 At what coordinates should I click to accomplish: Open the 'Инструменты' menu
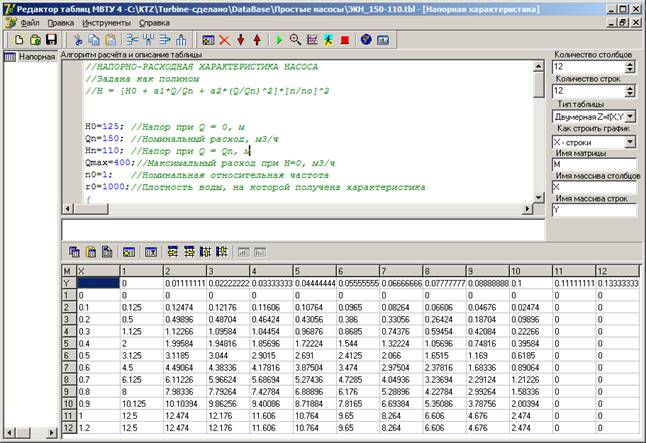click(105, 21)
